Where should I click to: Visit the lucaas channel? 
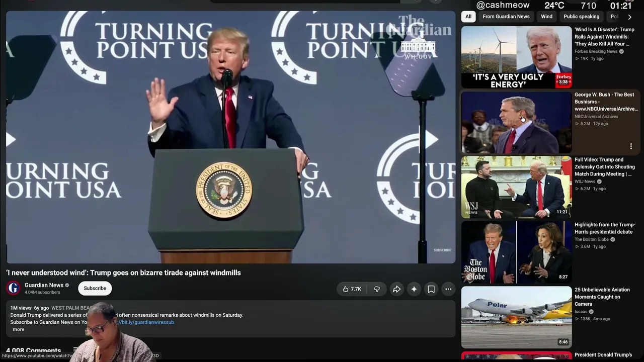pyautogui.click(x=581, y=312)
